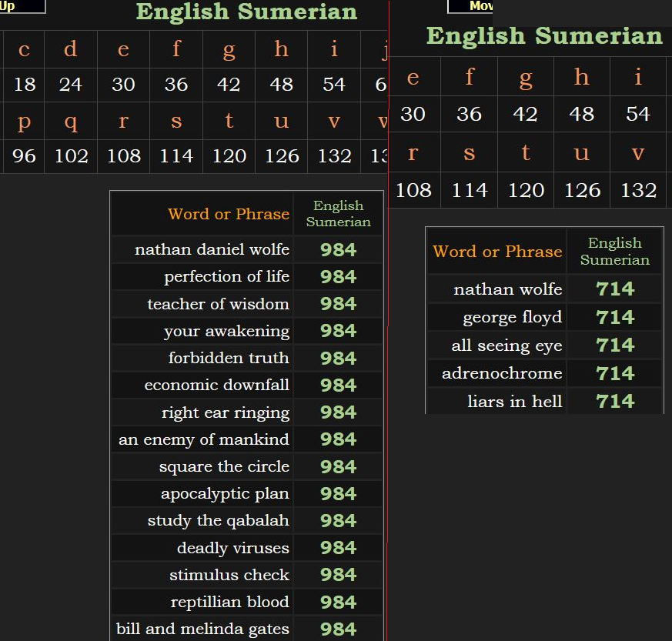Click 984 value beside 'bill and melinda gates'
This screenshot has height=641, width=672.
click(339, 629)
